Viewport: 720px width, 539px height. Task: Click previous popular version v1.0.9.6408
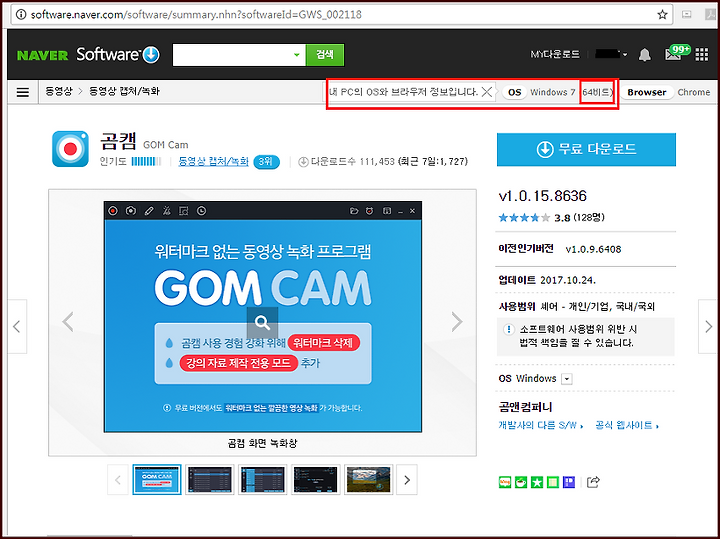coord(593,249)
